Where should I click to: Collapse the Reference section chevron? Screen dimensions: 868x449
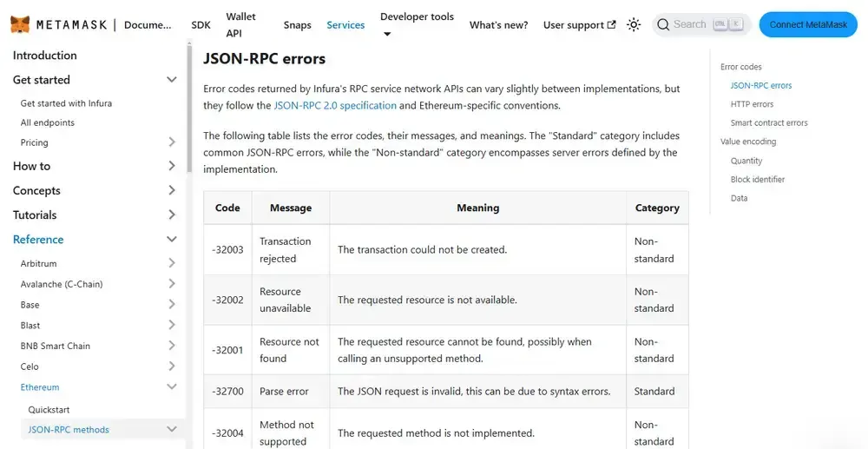click(x=172, y=239)
